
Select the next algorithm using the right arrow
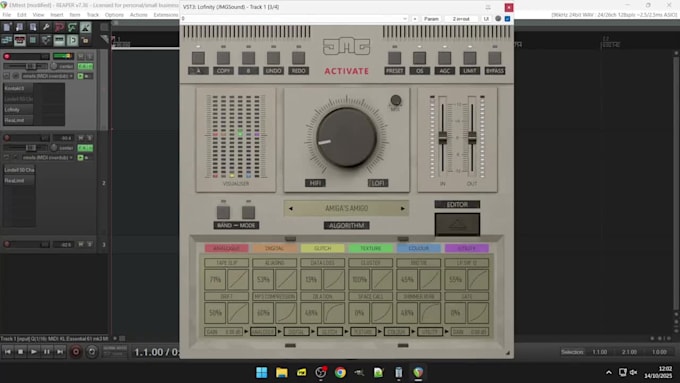[402, 209]
